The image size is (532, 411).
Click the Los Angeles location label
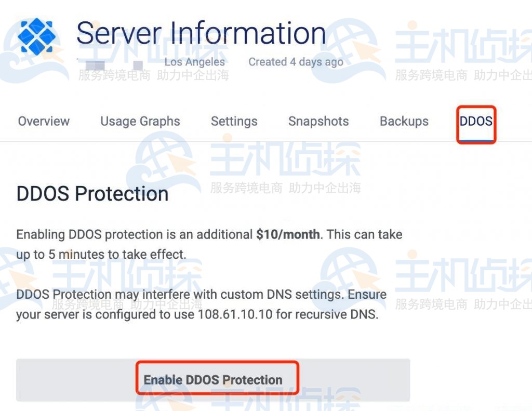[194, 62]
